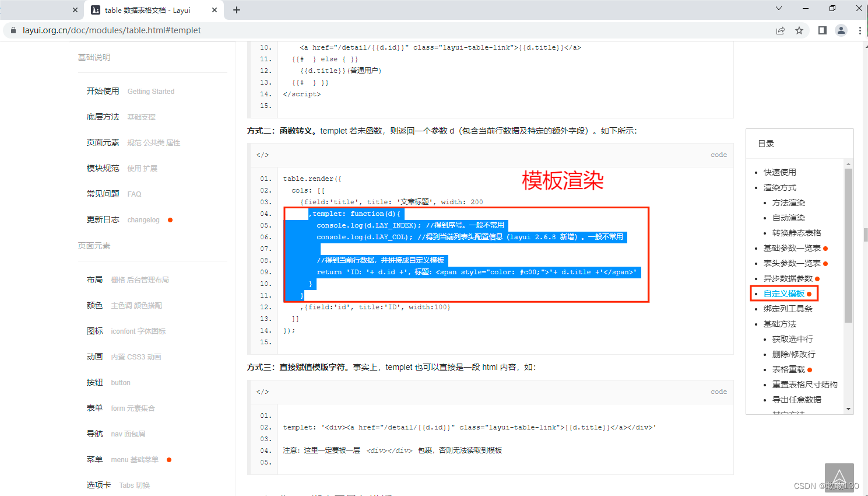Image resolution: width=868 pixels, height=496 pixels.
Task: Click the site lock icon
Action: click(x=13, y=30)
